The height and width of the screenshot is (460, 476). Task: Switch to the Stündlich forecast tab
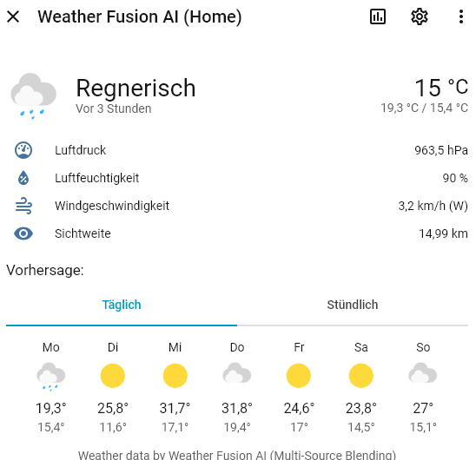(353, 305)
